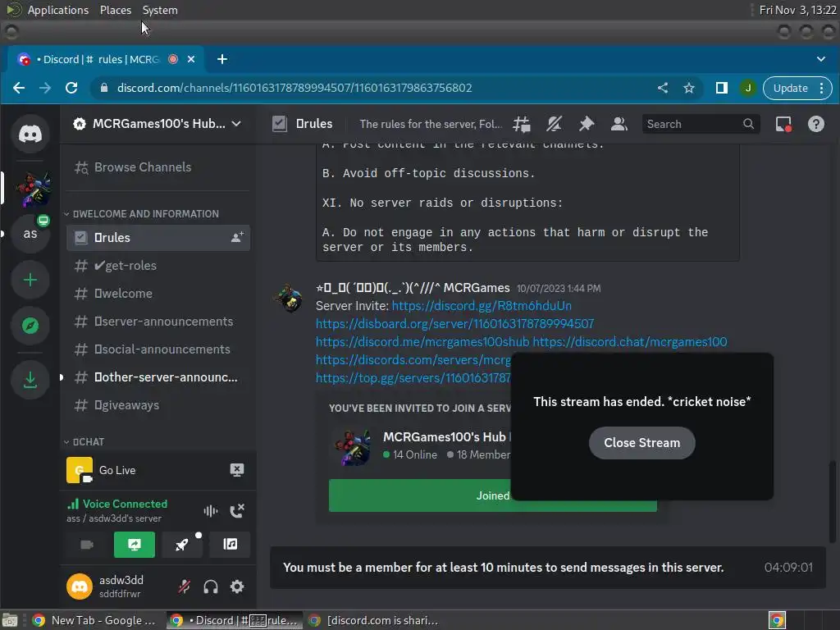Click MCRGames message author avatar

289,297
